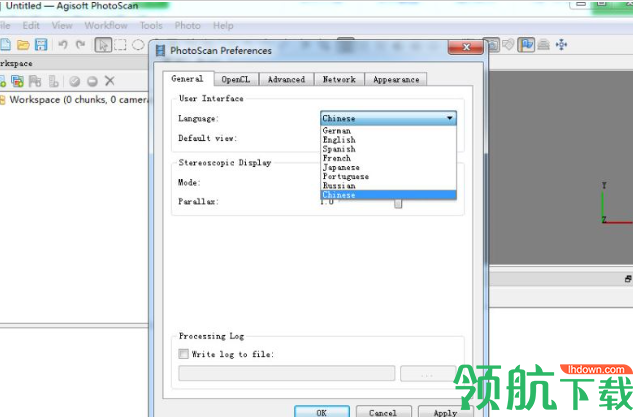Switch to the Appearance tab
Viewport: 633px width, 417px height.
(396, 79)
